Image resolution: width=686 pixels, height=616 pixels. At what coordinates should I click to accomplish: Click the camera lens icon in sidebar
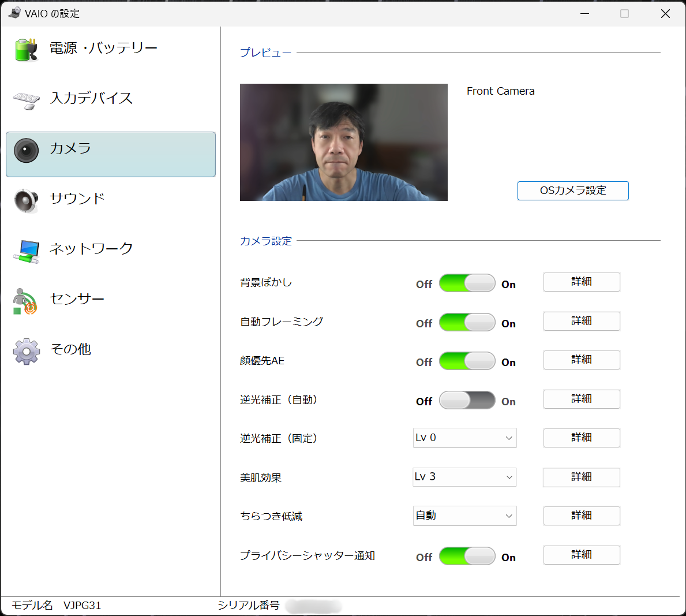click(26, 151)
